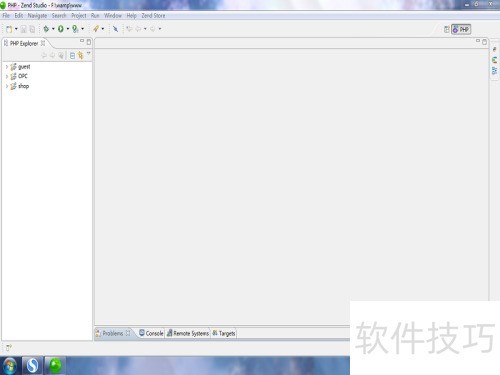The image size is (500, 375).
Task: Open the Edit menu
Action: 19,16
